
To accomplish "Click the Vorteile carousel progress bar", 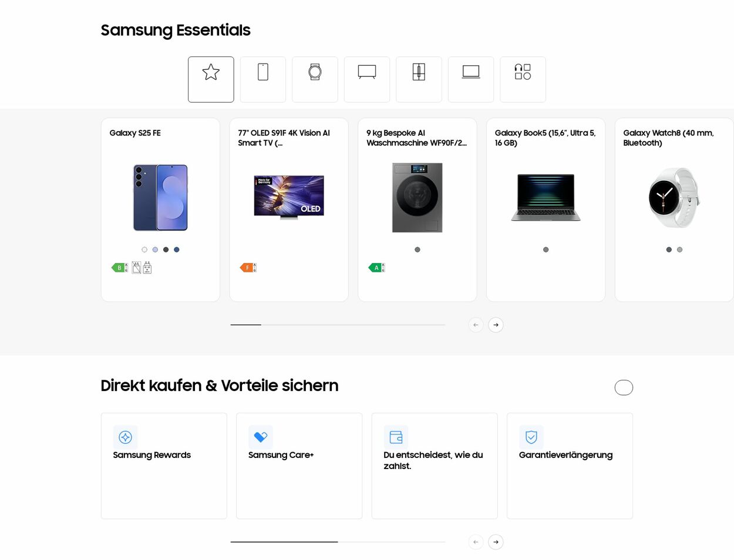I will click(338, 542).
